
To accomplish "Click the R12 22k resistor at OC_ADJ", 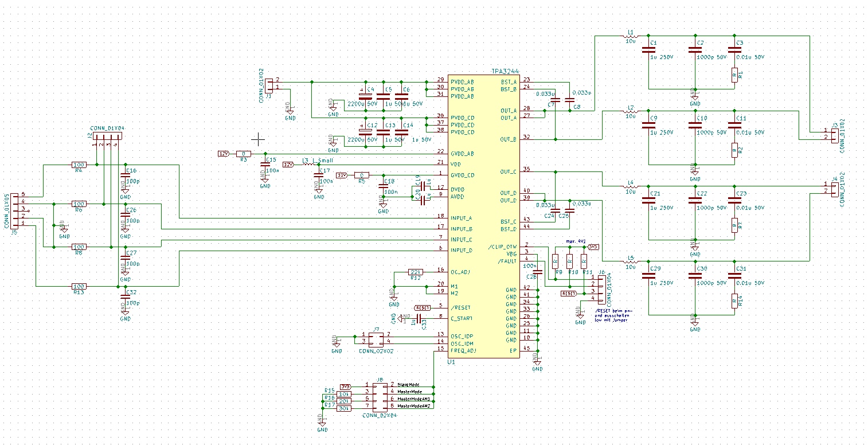I will [x=416, y=271].
